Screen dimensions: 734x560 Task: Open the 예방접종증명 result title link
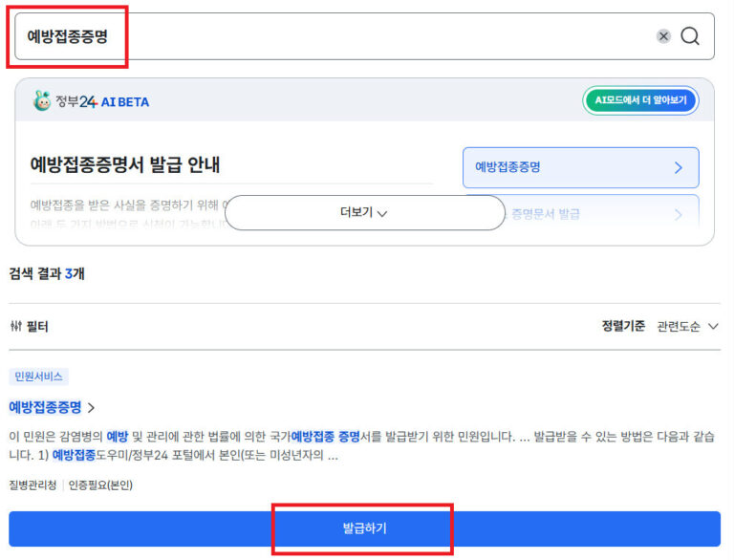click(x=46, y=407)
